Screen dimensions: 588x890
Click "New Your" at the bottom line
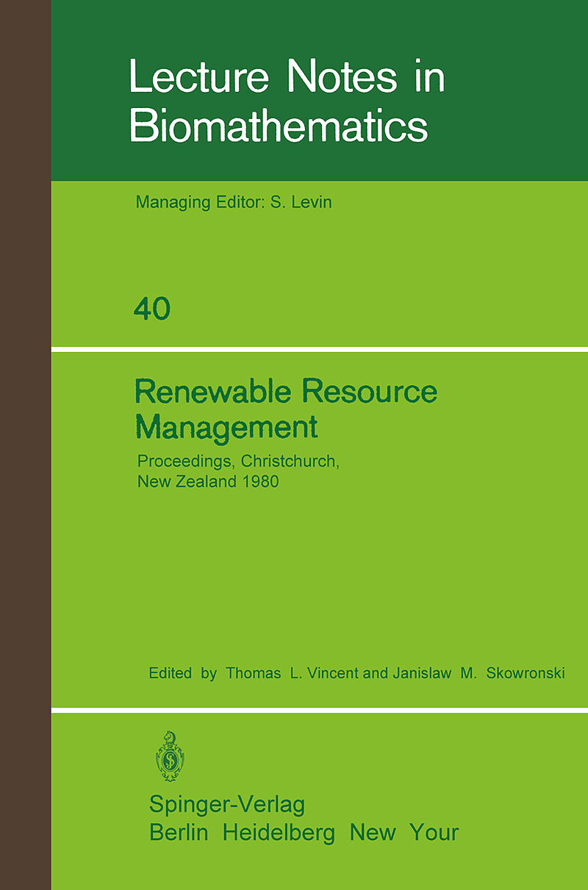pos(404,833)
